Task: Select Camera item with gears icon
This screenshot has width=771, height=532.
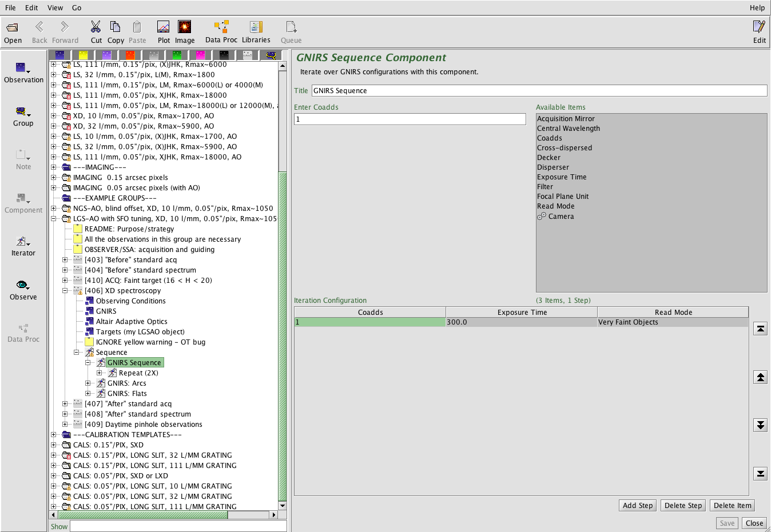Action: 555,217
